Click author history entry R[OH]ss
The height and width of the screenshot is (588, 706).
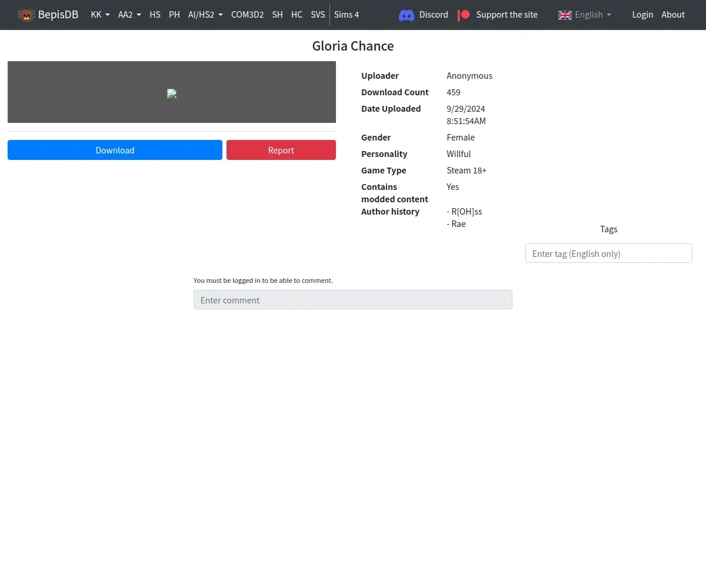click(464, 212)
